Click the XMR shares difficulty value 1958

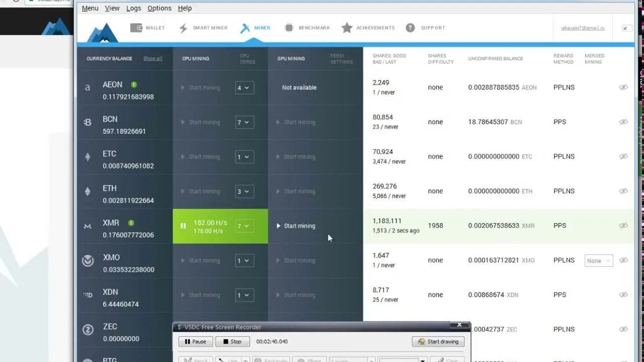pos(436,226)
